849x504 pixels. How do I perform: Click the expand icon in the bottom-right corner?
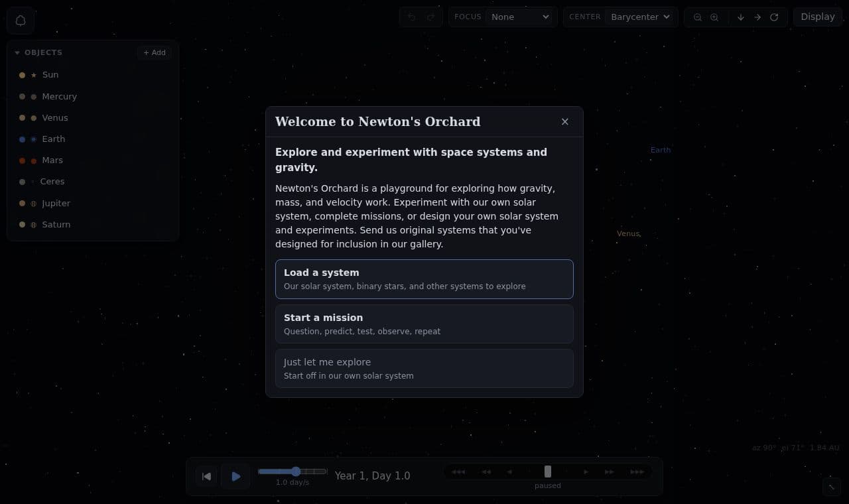(x=832, y=487)
